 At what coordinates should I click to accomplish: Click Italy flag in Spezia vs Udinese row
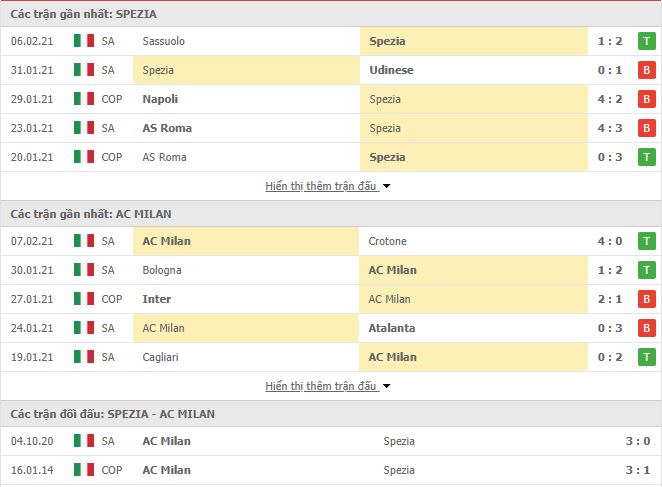tap(84, 70)
